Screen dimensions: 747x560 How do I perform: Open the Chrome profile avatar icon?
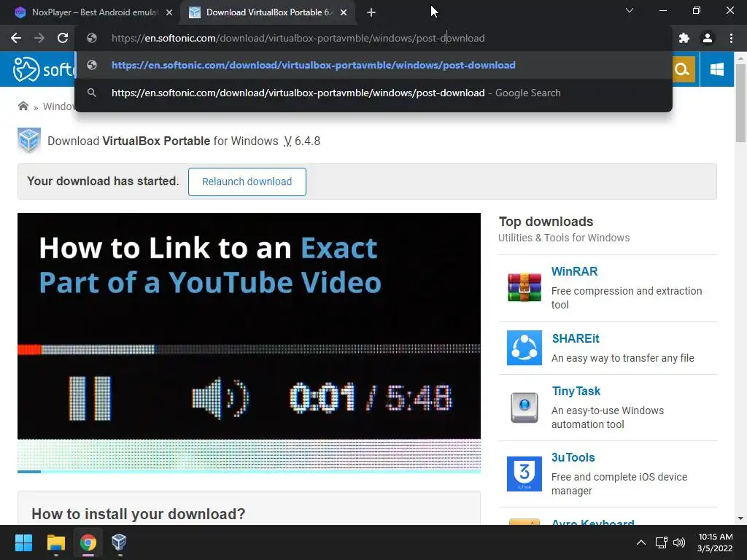pos(708,38)
